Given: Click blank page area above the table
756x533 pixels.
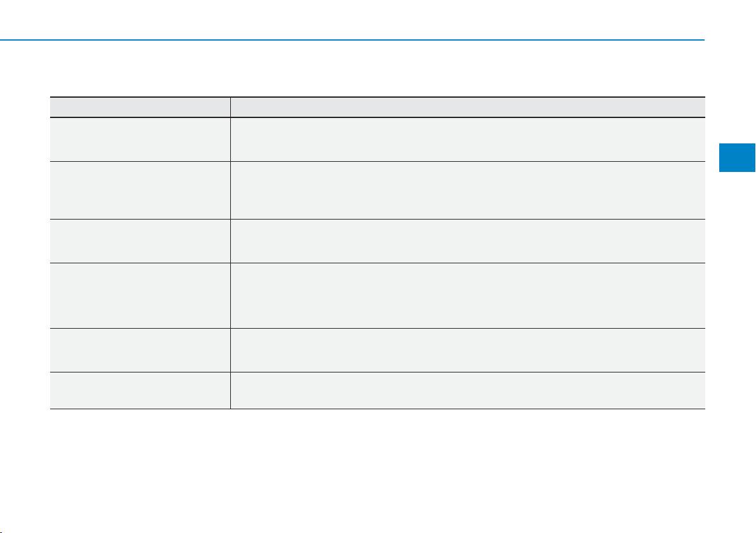Looking at the screenshot, I should pyautogui.click(x=377, y=69).
